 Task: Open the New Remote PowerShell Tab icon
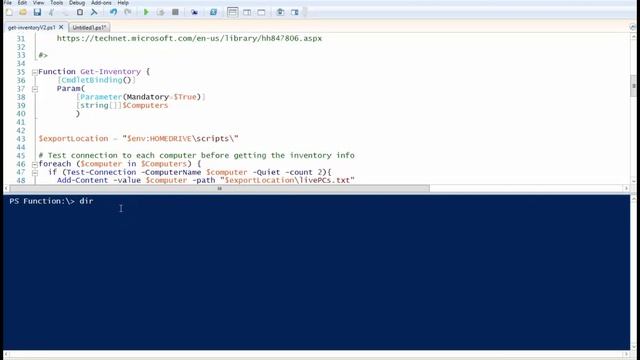click(x=194, y=12)
